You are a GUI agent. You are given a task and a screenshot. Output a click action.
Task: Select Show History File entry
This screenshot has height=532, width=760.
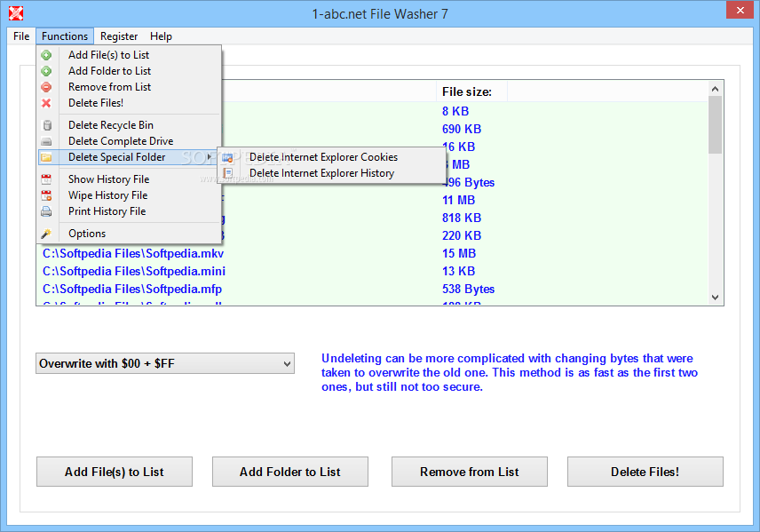pyautogui.click(x=129, y=179)
